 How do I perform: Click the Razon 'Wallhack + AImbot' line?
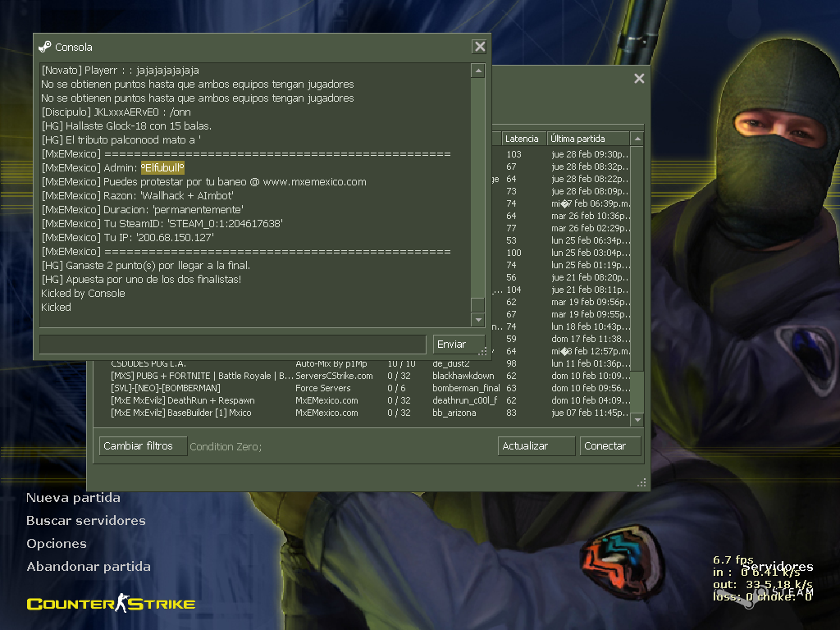pos(137,195)
